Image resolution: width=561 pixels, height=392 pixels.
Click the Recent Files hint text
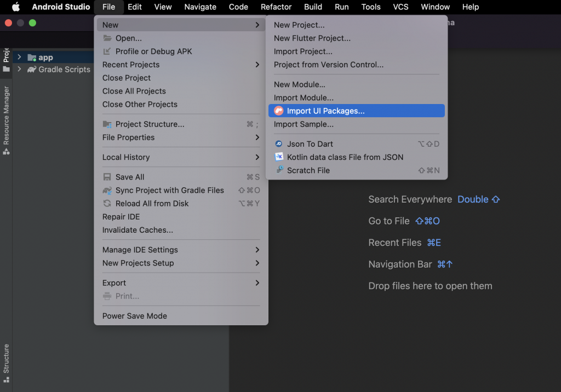pyautogui.click(x=394, y=243)
